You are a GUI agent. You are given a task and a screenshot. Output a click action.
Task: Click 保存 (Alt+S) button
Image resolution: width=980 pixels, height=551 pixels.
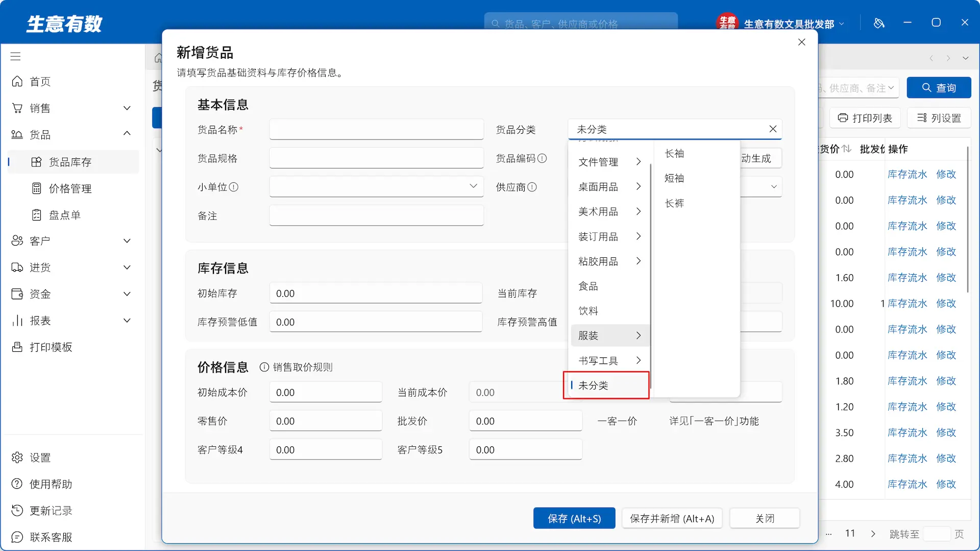coord(574,518)
